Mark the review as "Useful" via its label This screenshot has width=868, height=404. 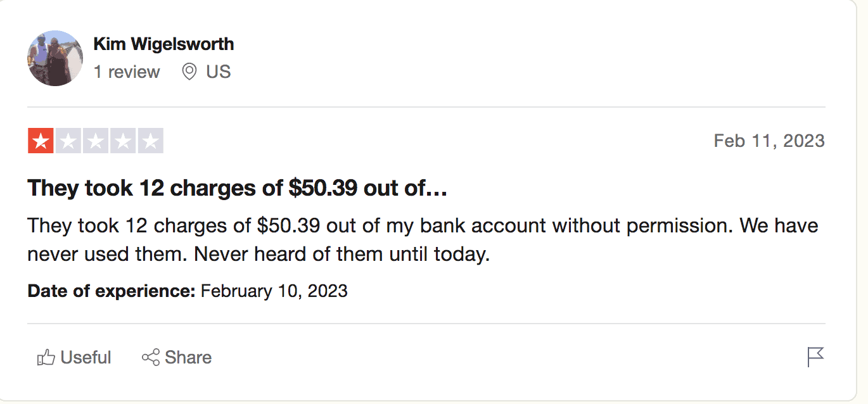pyautogui.click(x=86, y=358)
